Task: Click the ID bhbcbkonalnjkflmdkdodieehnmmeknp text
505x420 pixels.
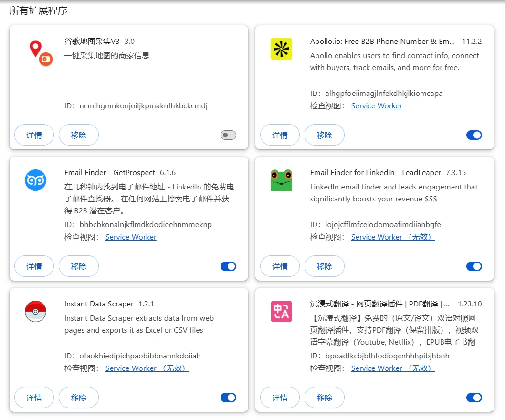Action: pos(138,224)
